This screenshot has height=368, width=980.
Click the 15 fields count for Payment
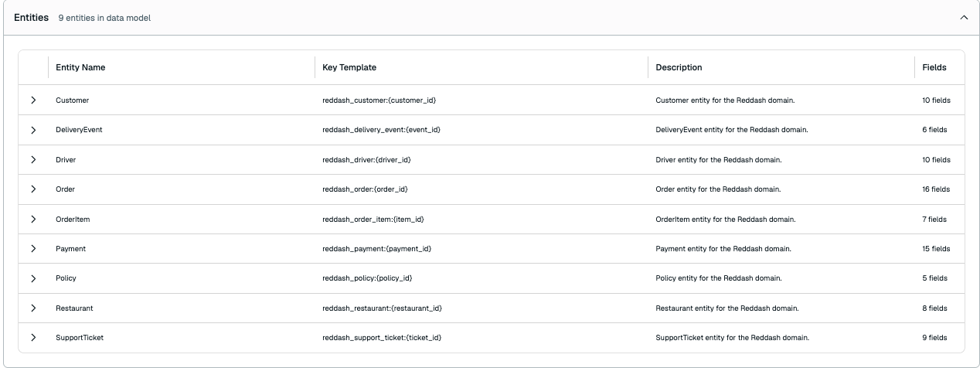tap(936, 249)
